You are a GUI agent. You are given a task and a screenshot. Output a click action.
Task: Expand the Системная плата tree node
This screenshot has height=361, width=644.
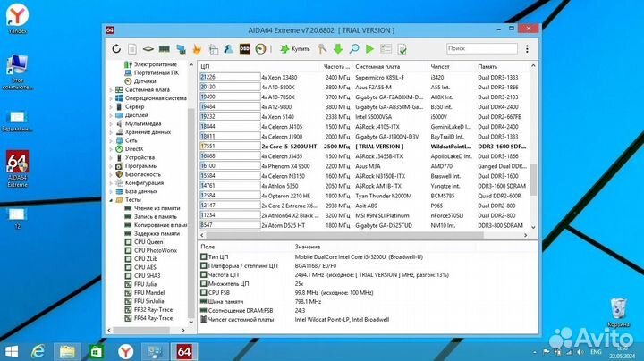click(x=111, y=90)
